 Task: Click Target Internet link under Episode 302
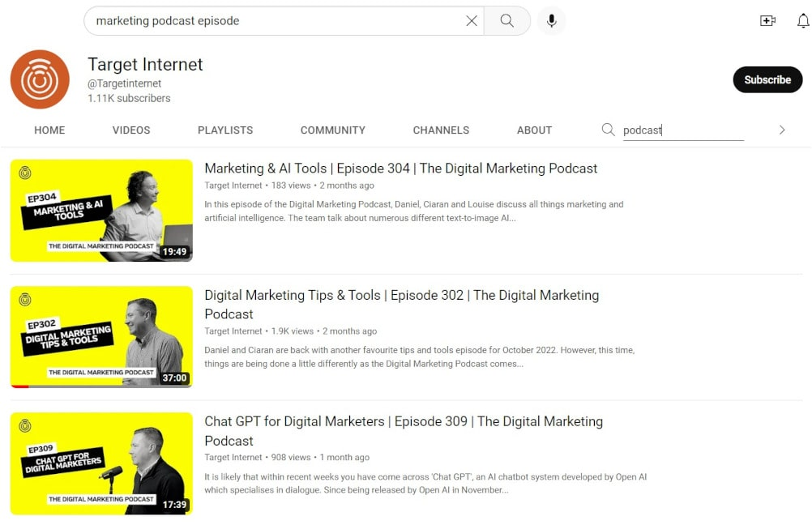[x=233, y=331]
